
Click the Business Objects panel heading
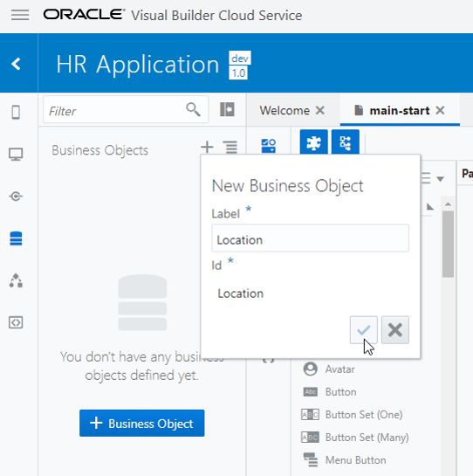99,150
